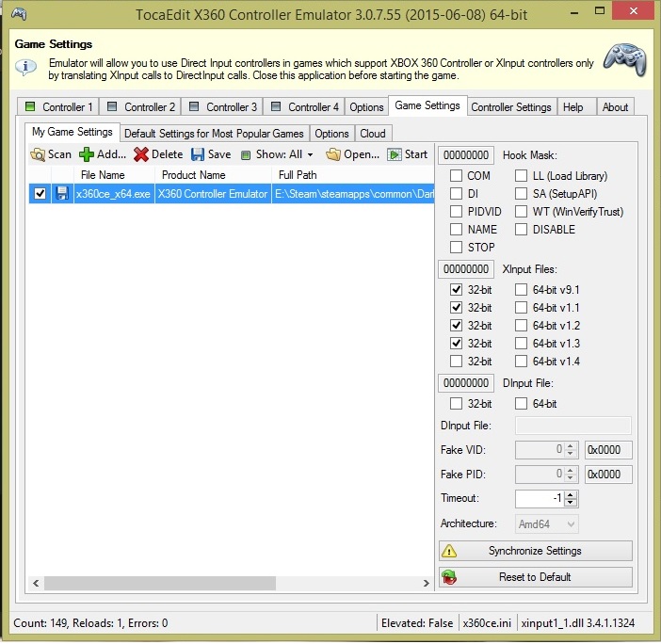Tick the DISABLE checkbox
661x644 pixels.
[521, 230]
